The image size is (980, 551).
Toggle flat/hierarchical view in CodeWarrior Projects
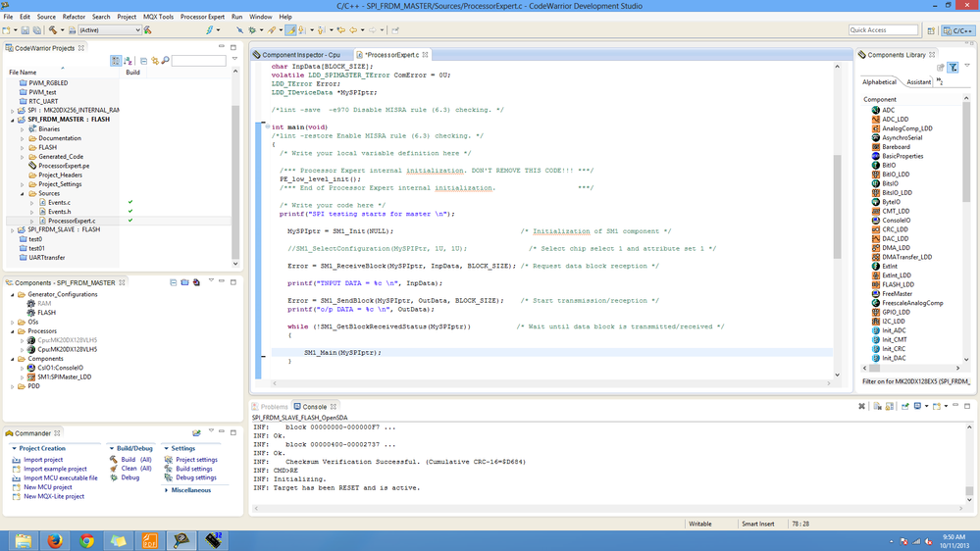(x=116, y=61)
